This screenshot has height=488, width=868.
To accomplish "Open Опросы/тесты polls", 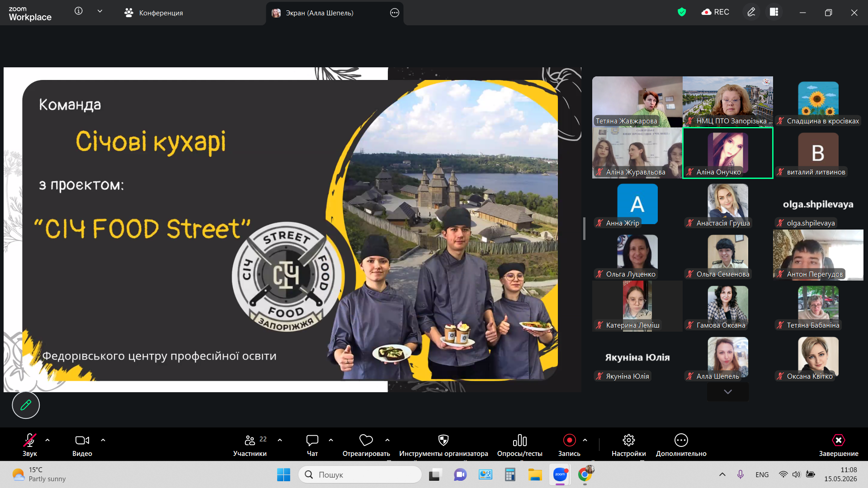I will click(520, 445).
